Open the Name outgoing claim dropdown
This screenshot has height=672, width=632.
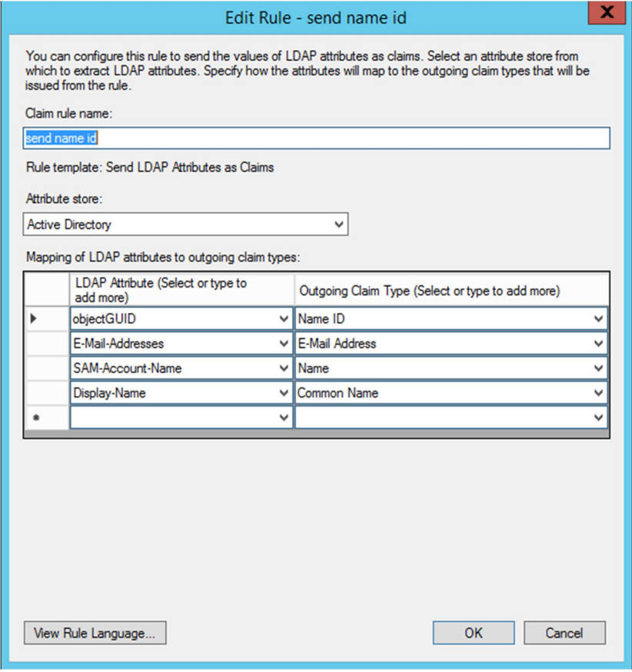click(598, 368)
